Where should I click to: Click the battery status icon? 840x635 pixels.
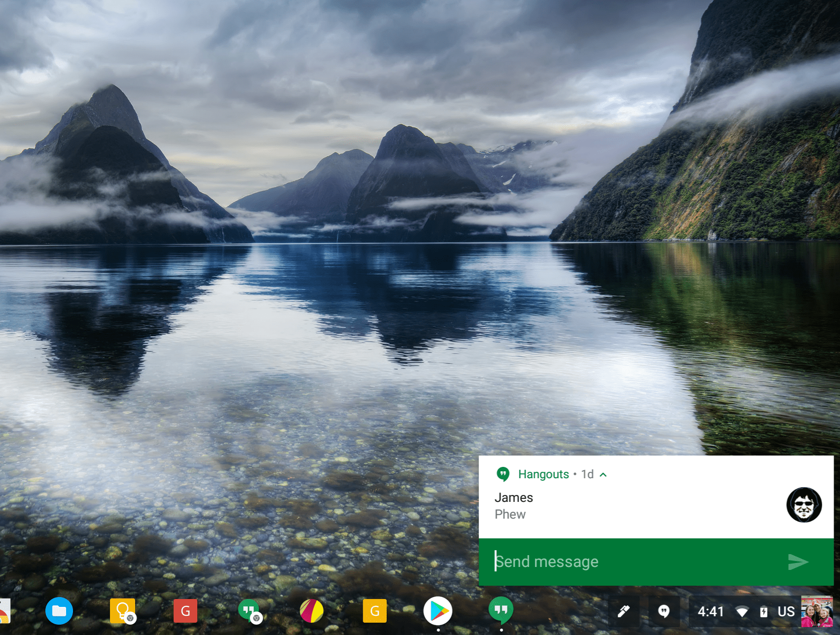764,611
